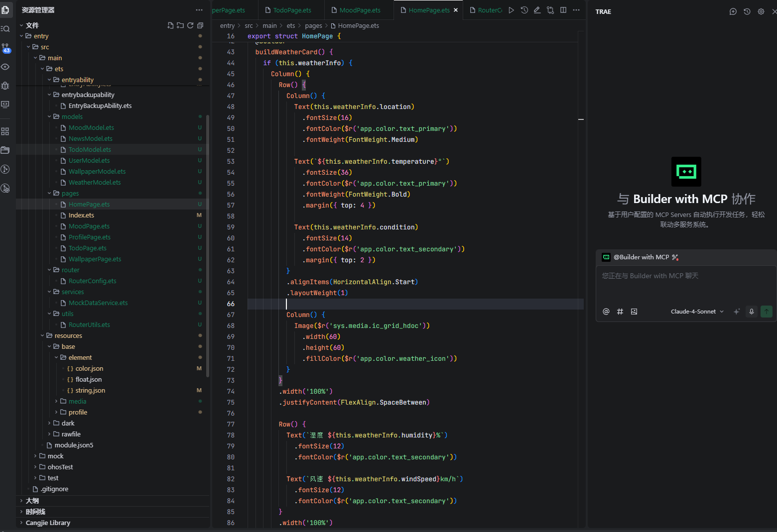Switch to MoodPage.ets tab

click(360, 10)
